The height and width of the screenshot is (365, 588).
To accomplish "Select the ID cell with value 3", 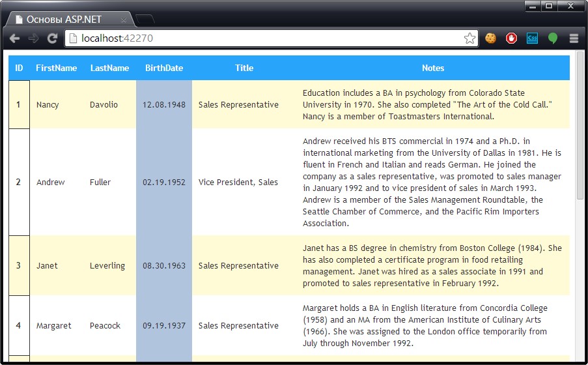I will [19, 265].
